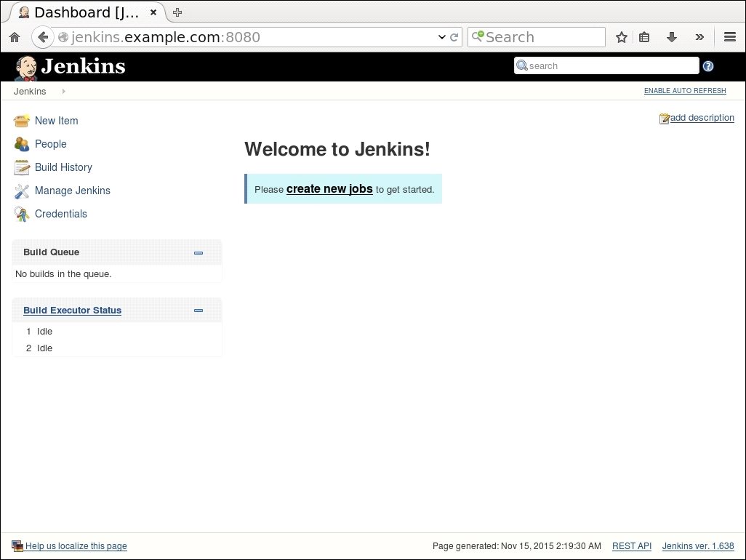Open the Firefox downloads arrow

(672, 37)
